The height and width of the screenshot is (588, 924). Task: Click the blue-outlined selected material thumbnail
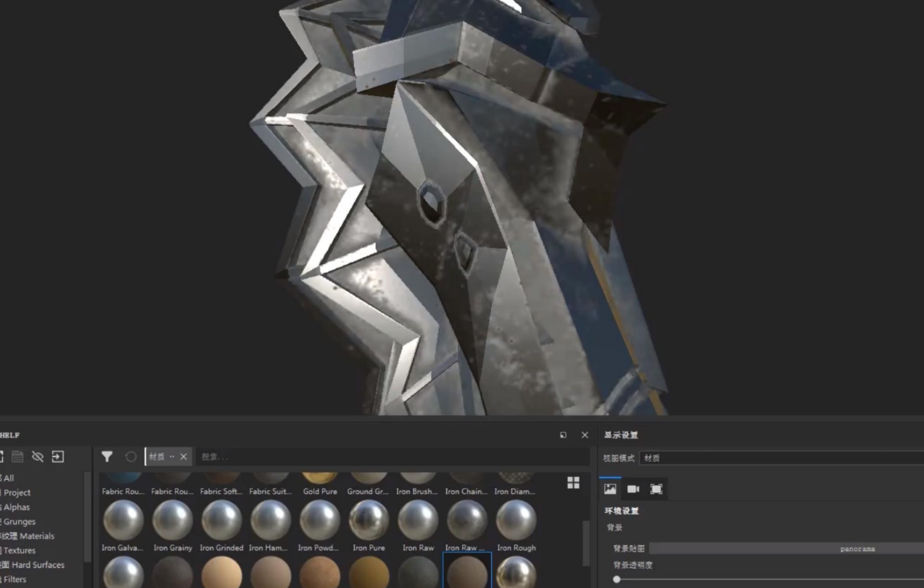pyautogui.click(x=467, y=571)
